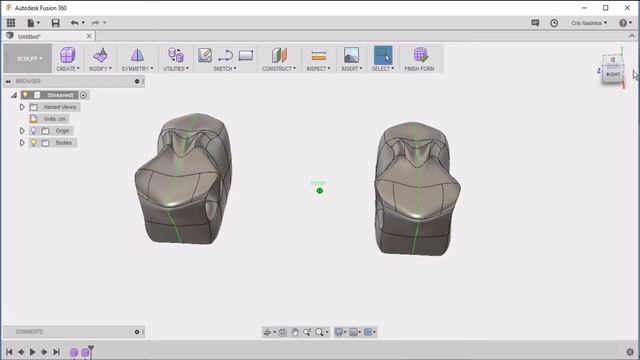Collapse the root Unsaved component
Viewport: 640px width, 360px height.
(14, 95)
